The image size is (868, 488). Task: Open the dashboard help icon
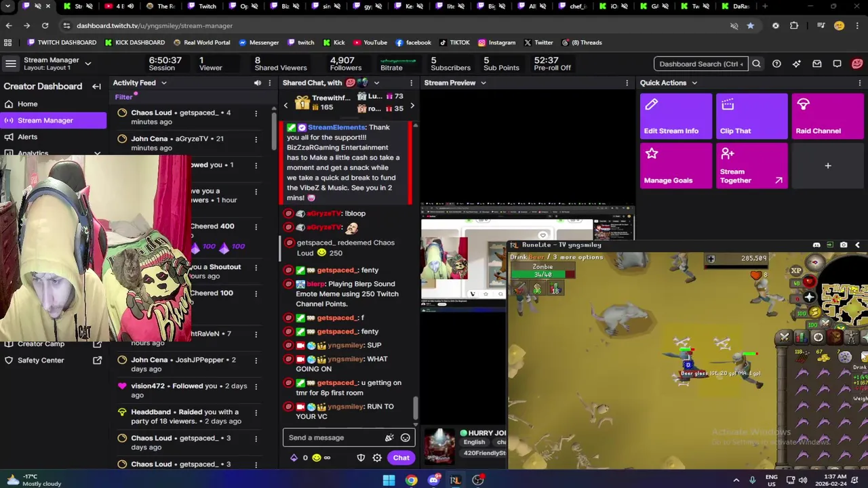click(x=776, y=64)
